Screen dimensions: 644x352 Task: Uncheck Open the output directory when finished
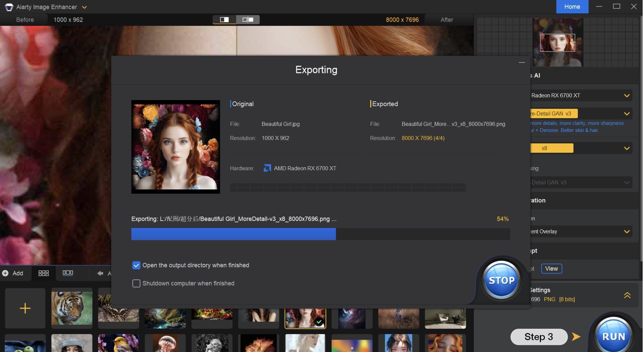136,265
